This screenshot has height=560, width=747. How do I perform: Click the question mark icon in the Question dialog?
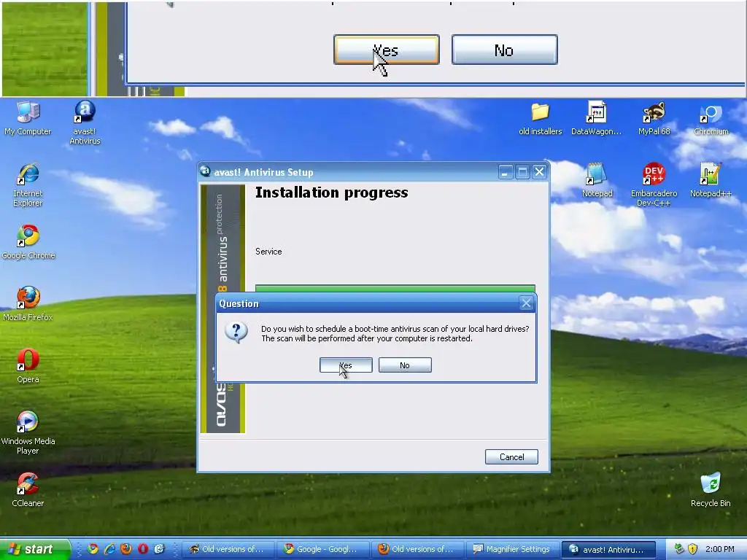pyautogui.click(x=236, y=332)
